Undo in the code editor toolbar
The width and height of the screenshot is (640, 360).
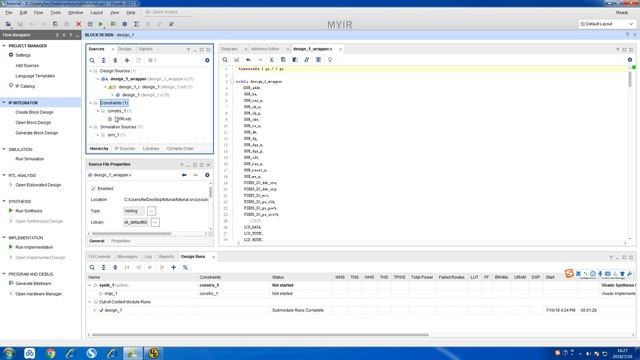click(x=248, y=60)
